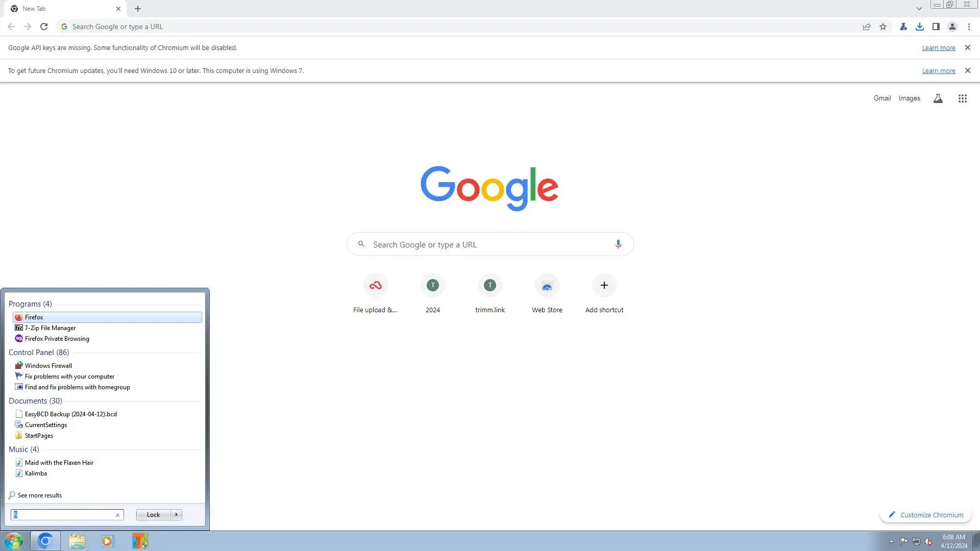Launch Firefox from Programs results
The image size is (980, 551).
coord(34,317)
